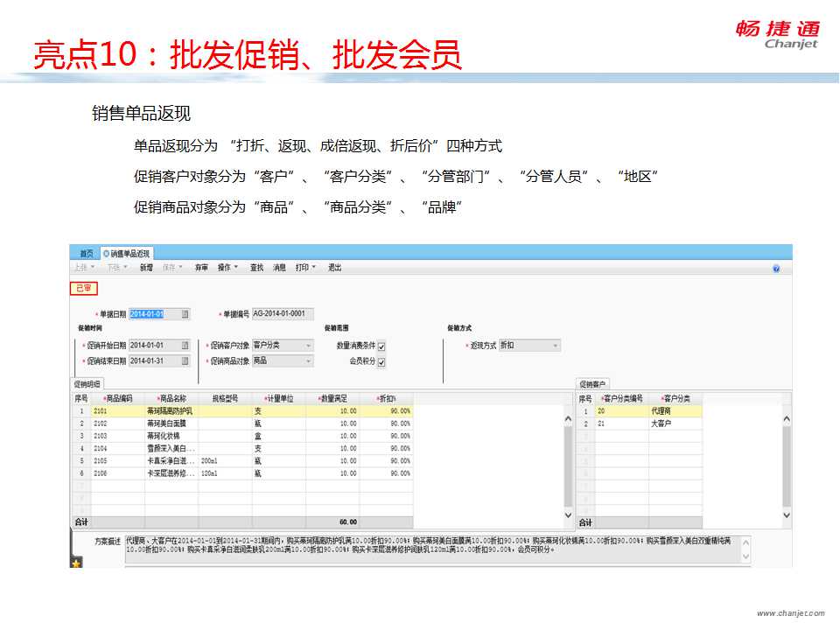Click the Chanjet logo

pos(777,33)
